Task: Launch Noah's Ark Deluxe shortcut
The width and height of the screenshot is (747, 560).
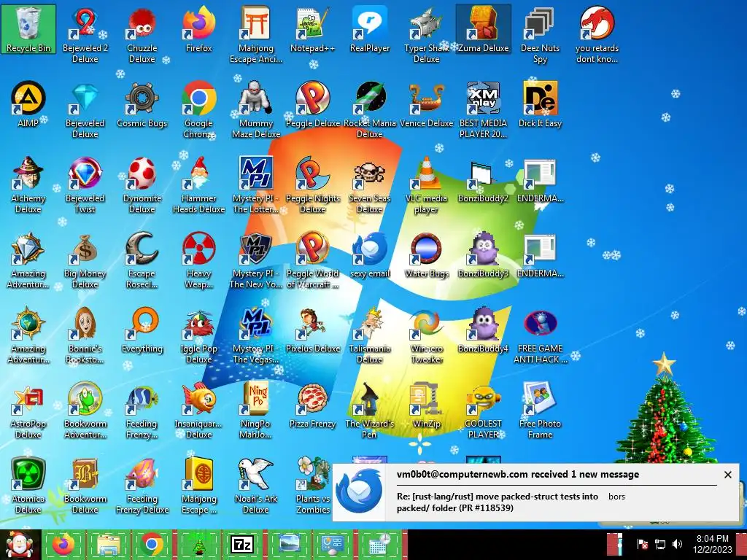Action: pyautogui.click(x=256, y=486)
